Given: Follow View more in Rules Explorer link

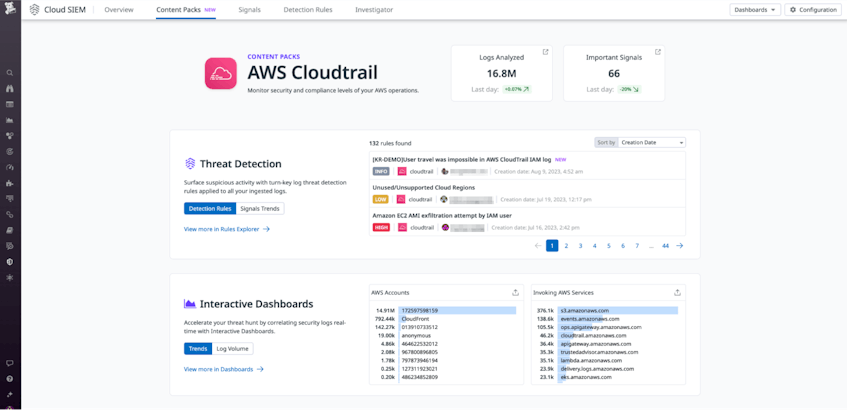Looking at the screenshot, I should 227,229.
